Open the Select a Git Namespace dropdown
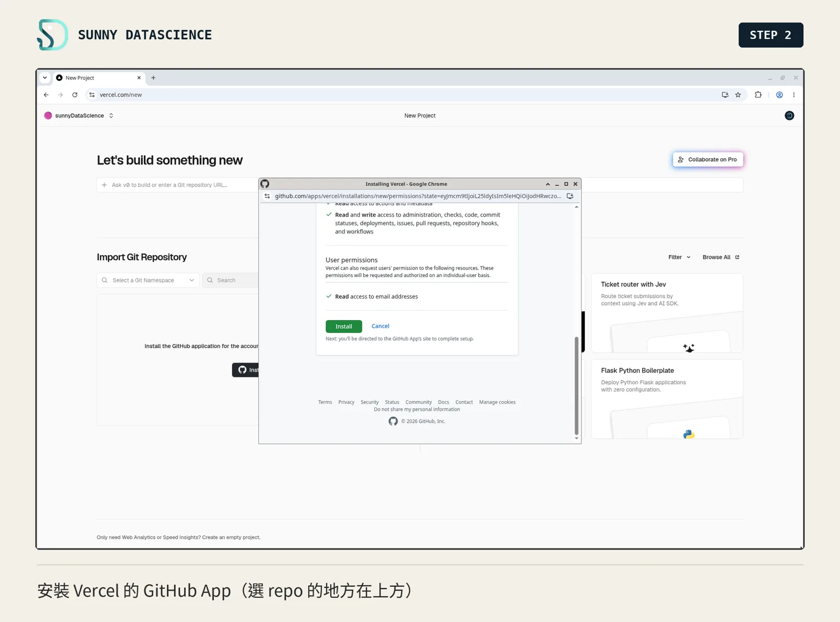This screenshot has height=622, width=840. 148,280
